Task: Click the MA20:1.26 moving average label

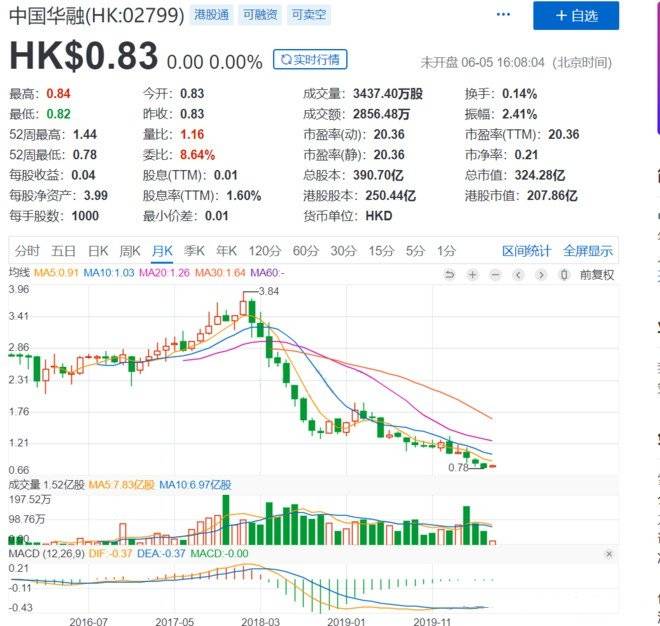Action: 165,273
